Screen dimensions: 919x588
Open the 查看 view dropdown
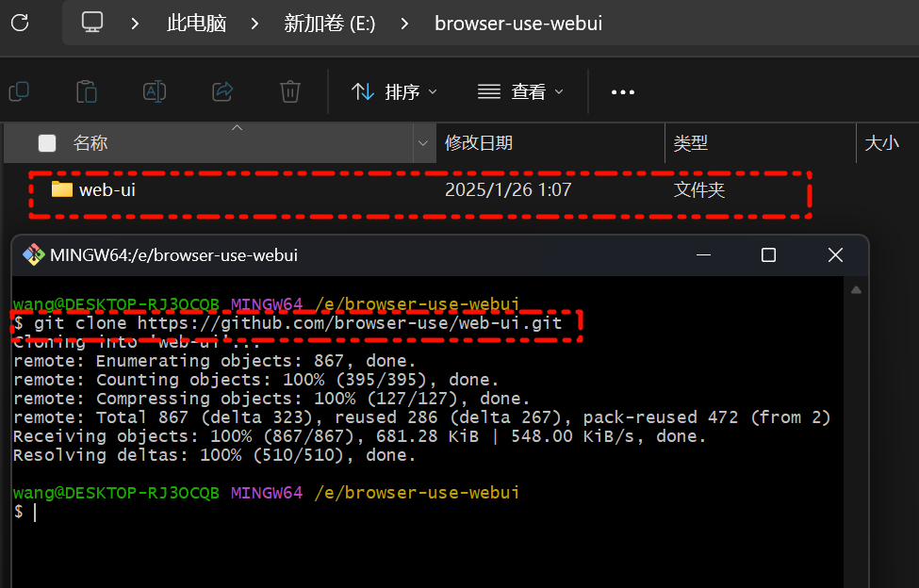click(520, 92)
